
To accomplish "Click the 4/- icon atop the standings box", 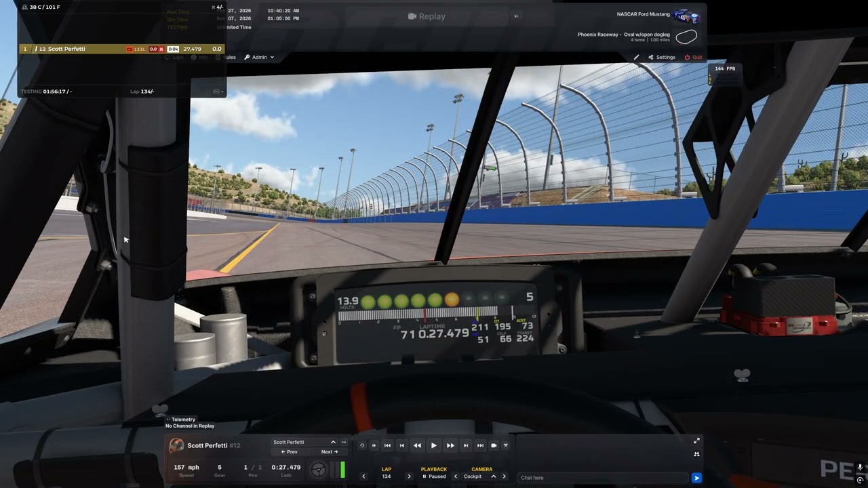I will [218, 7].
